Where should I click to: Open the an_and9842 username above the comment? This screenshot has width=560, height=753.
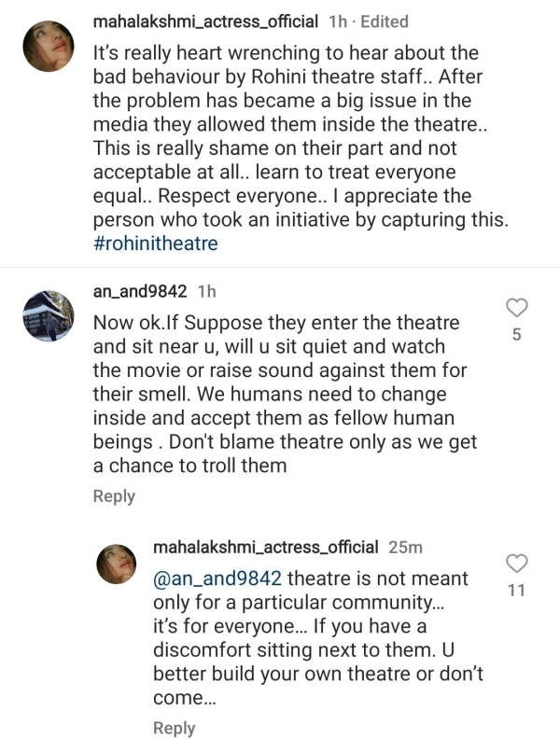[x=142, y=291]
